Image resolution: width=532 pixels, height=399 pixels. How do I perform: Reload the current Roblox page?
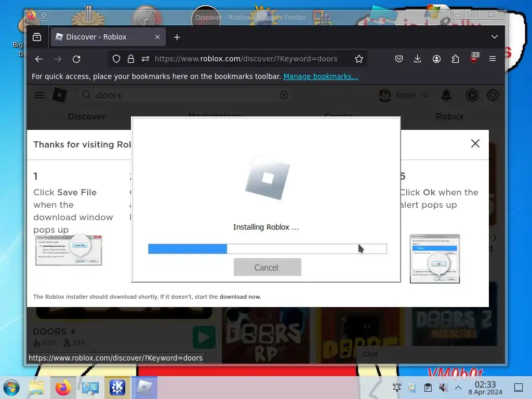pos(76,59)
